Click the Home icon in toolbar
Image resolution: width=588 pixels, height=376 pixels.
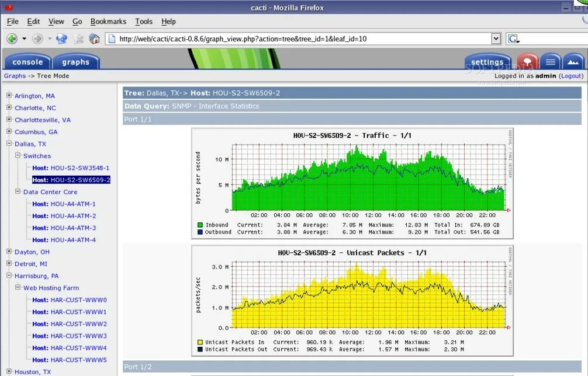94,39
